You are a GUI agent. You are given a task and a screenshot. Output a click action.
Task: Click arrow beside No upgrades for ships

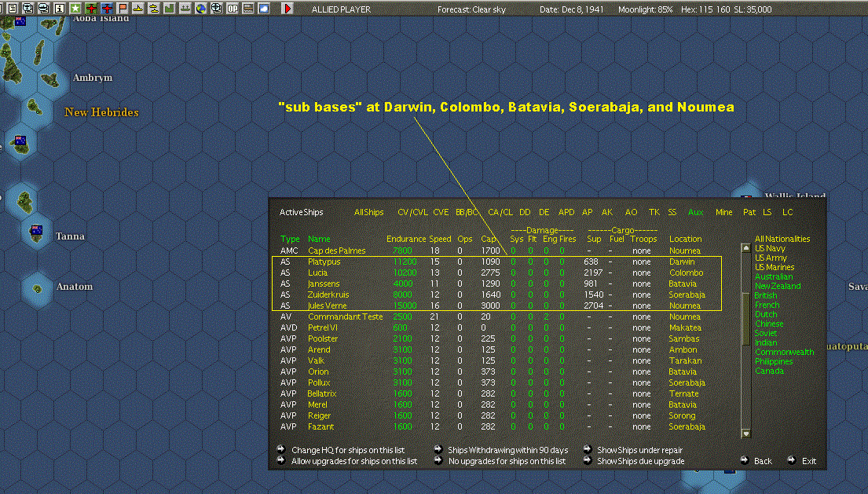(x=438, y=459)
